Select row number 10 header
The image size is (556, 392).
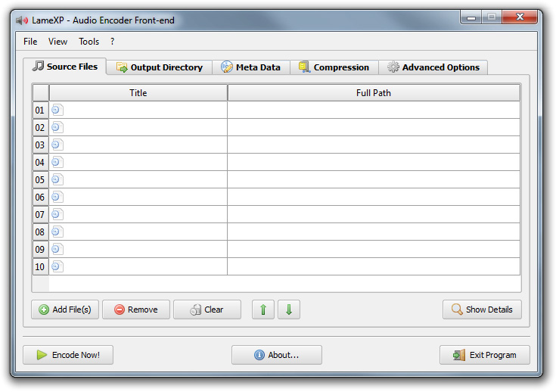click(40, 266)
